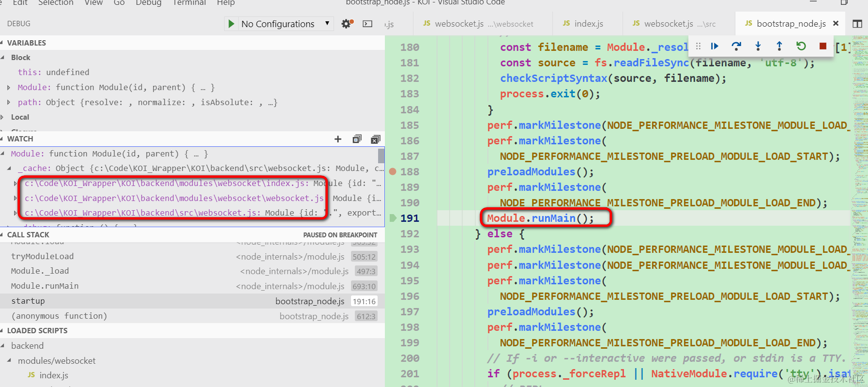Expand the path object variable
The image size is (868, 387).
coord(9,102)
